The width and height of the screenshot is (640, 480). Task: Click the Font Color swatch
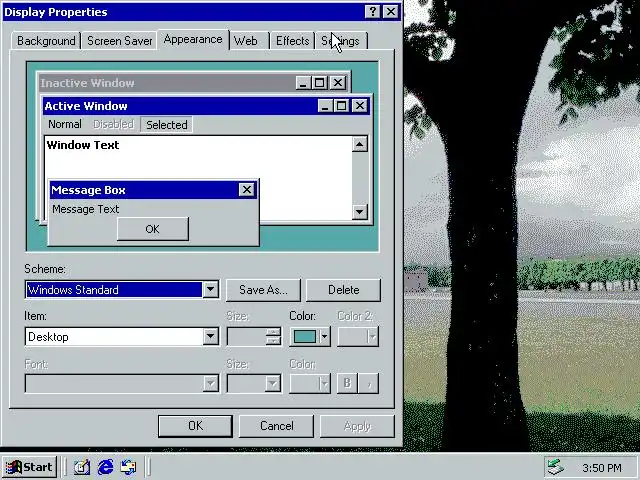(309, 384)
